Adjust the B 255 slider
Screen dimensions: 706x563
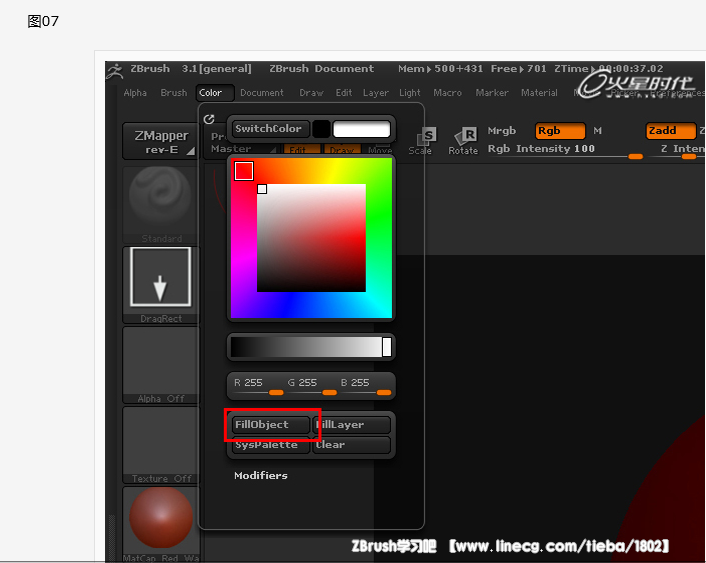pos(365,386)
